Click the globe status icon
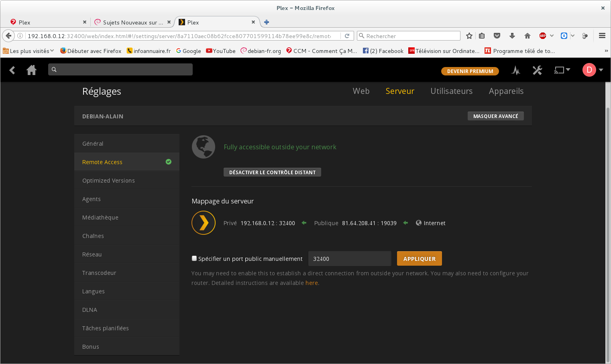Screen dimensions: 611x364 (x=204, y=147)
